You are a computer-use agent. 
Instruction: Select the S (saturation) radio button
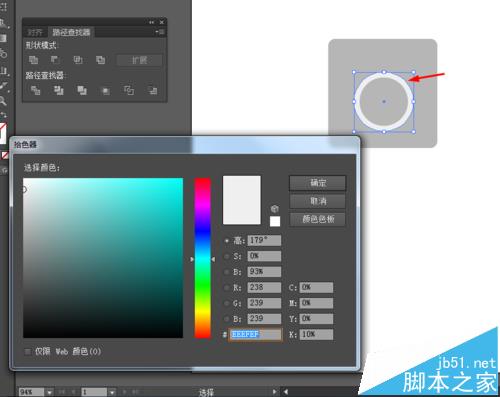[227, 256]
